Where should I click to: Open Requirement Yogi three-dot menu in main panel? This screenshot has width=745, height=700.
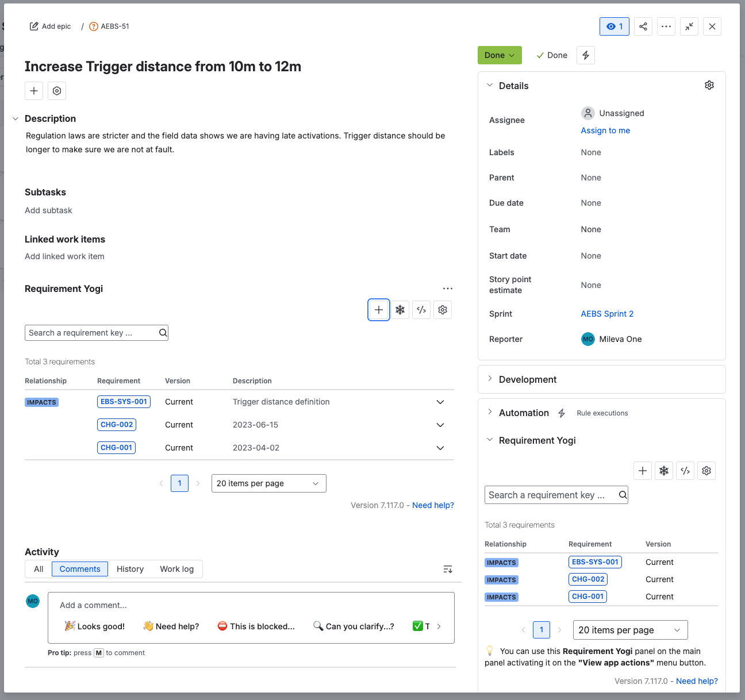click(448, 289)
